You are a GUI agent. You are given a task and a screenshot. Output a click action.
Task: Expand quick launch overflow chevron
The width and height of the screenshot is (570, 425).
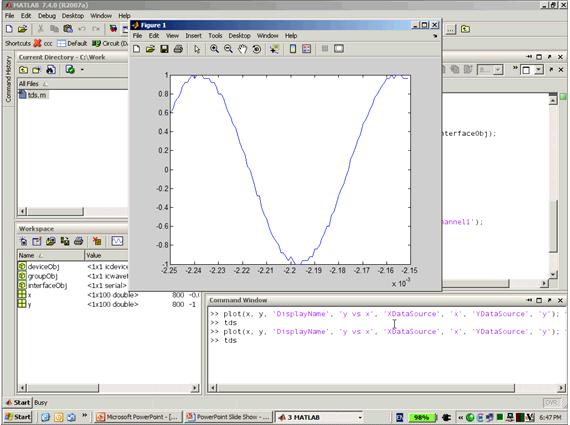[85, 416]
